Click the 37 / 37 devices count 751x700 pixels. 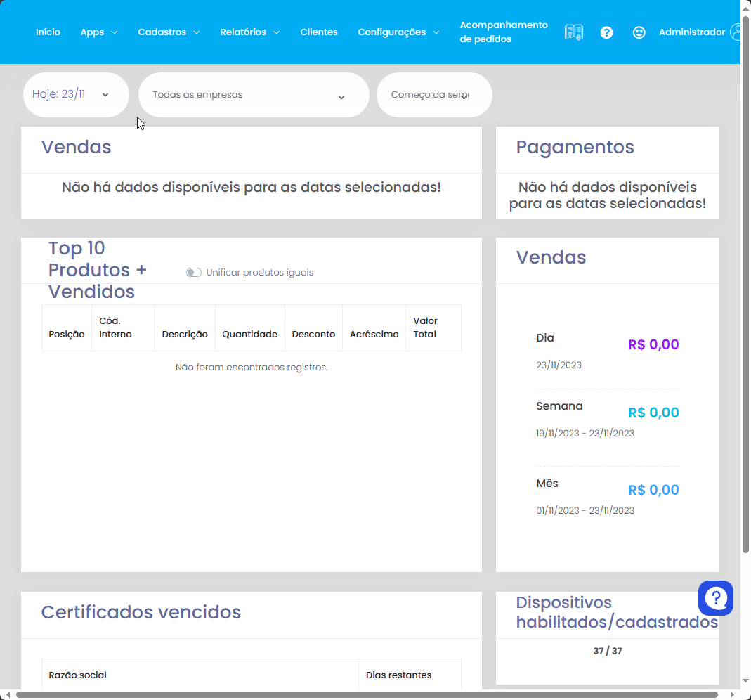click(x=607, y=651)
